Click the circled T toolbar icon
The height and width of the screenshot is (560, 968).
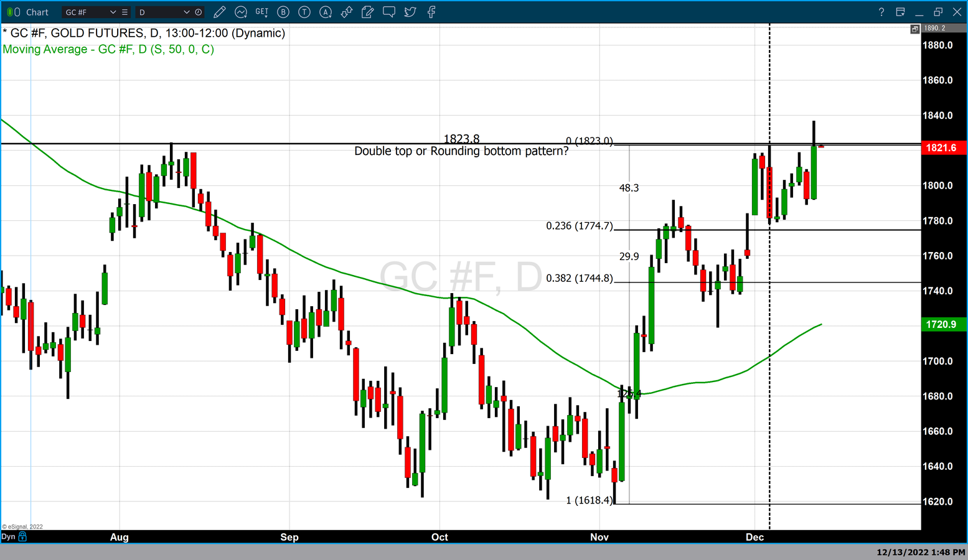tap(304, 12)
